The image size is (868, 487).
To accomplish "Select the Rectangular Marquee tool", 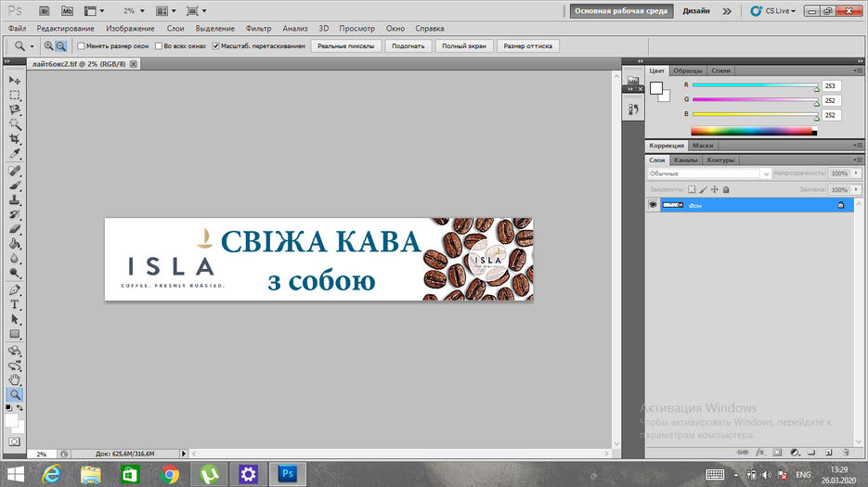I will coord(15,96).
